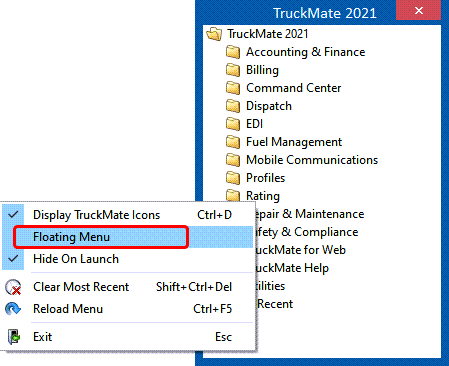The height and width of the screenshot is (366, 449).
Task: Click the Fuel Management folder icon
Action: coord(233,142)
